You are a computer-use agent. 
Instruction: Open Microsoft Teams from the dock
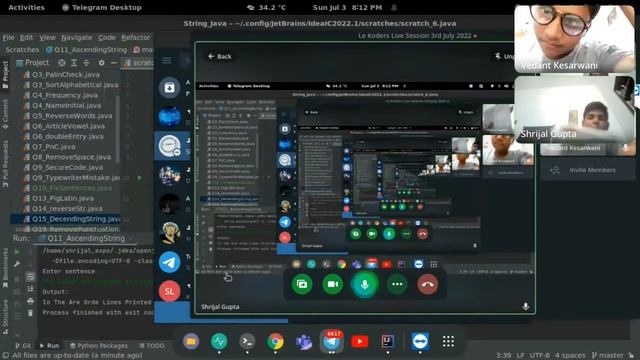[x=303, y=341]
